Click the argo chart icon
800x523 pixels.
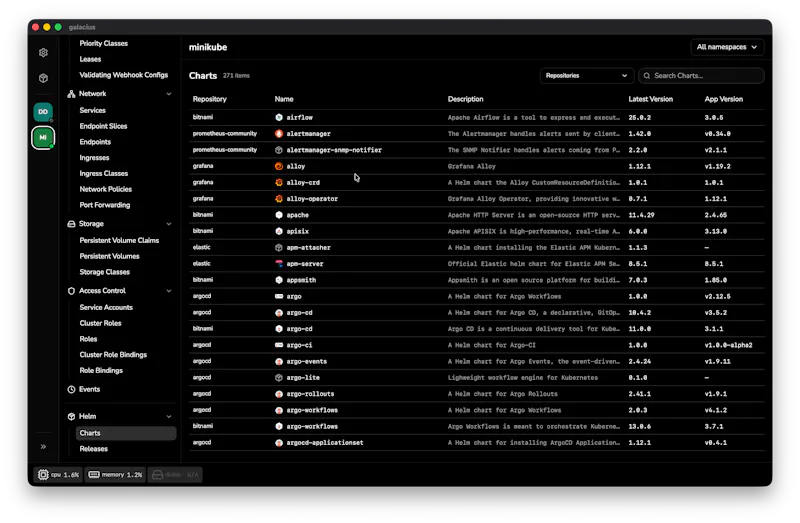point(279,296)
